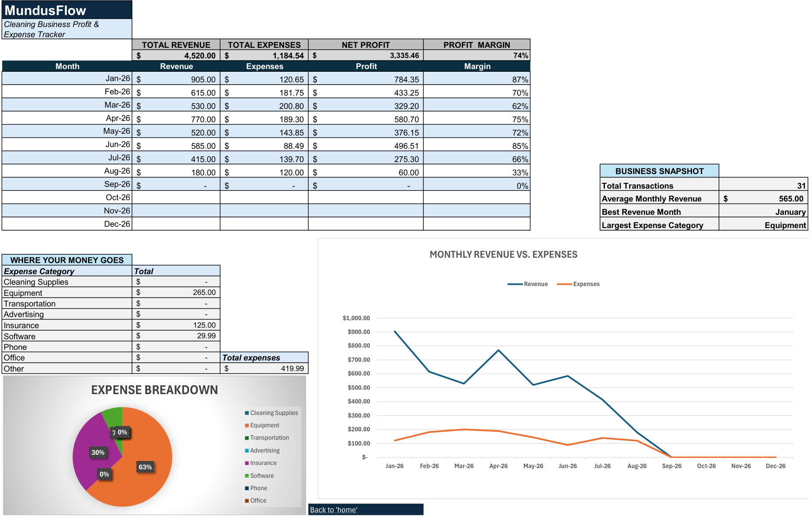Click the $1,000.00 axis label on line chart
Image resolution: width=812 pixels, height=519 pixels.
(356, 318)
